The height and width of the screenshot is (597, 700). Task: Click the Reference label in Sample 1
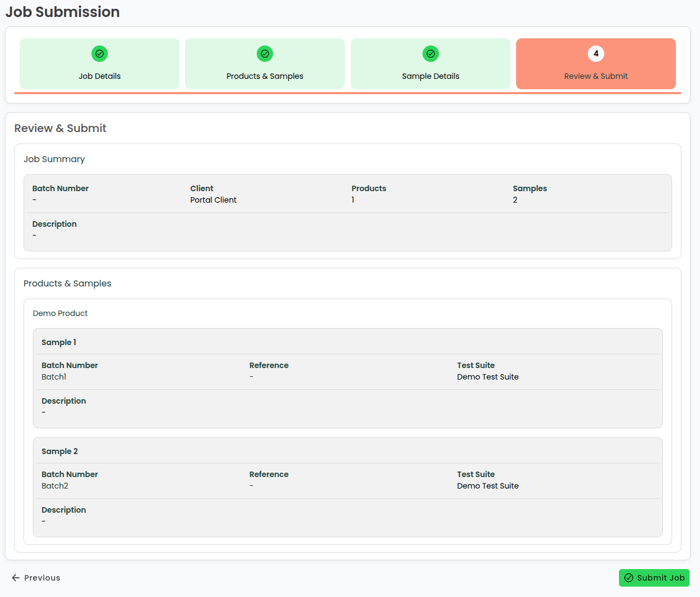click(x=269, y=365)
